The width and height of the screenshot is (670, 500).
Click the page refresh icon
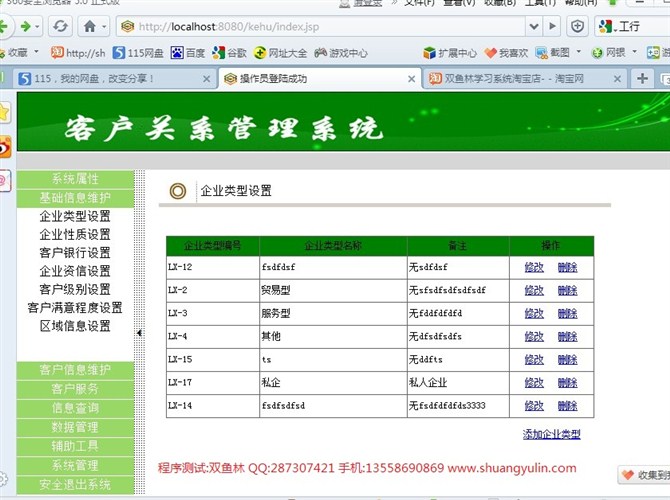tap(61, 26)
